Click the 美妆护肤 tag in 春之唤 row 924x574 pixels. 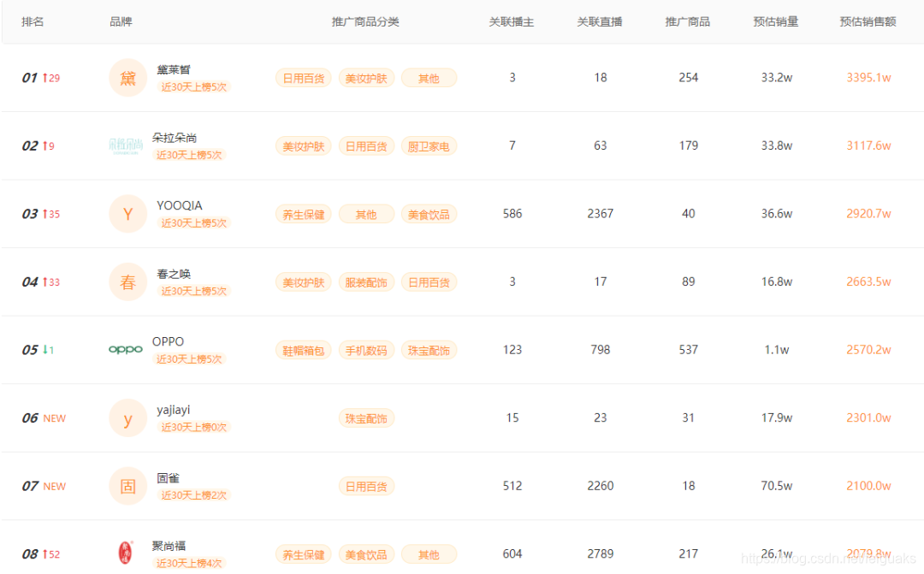pos(304,282)
